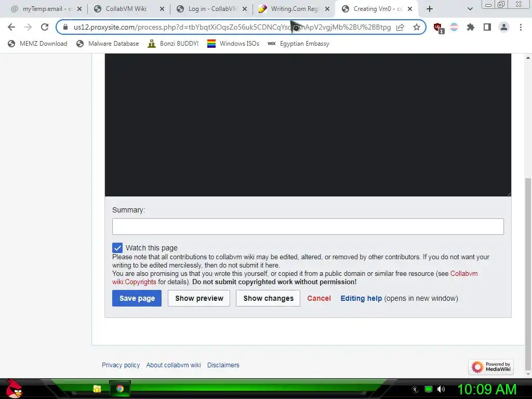Viewport: 532px width, 399px height.
Task: Open the Windows ISOs bookmark
Action: pyautogui.click(x=233, y=44)
